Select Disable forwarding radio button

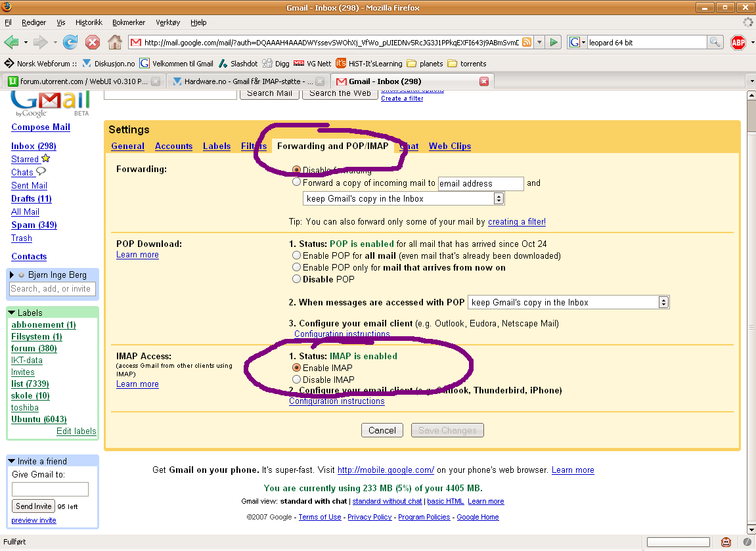296,169
